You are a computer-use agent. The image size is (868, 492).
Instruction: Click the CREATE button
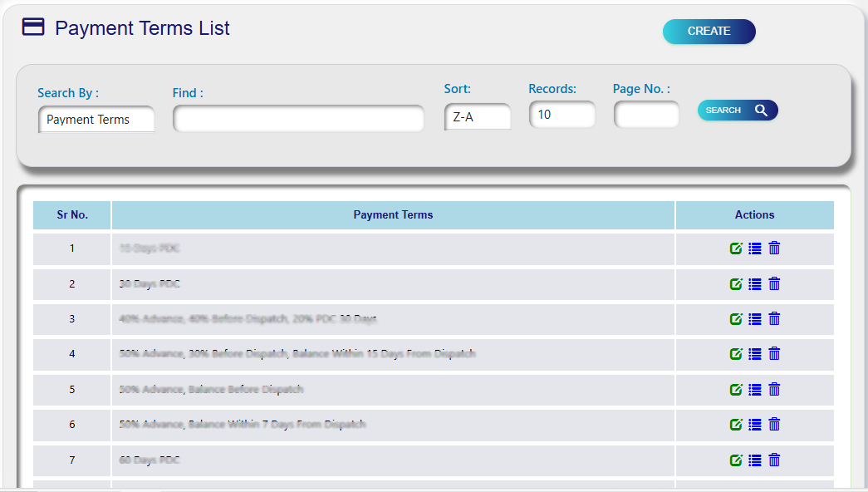coord(709,32)
